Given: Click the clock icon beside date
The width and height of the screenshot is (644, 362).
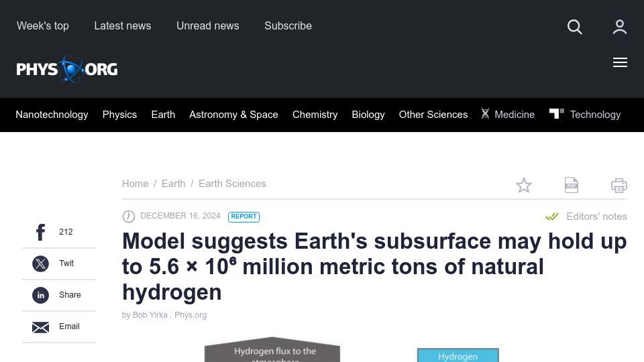Looking at the screenshot, I should click(129, 217).
